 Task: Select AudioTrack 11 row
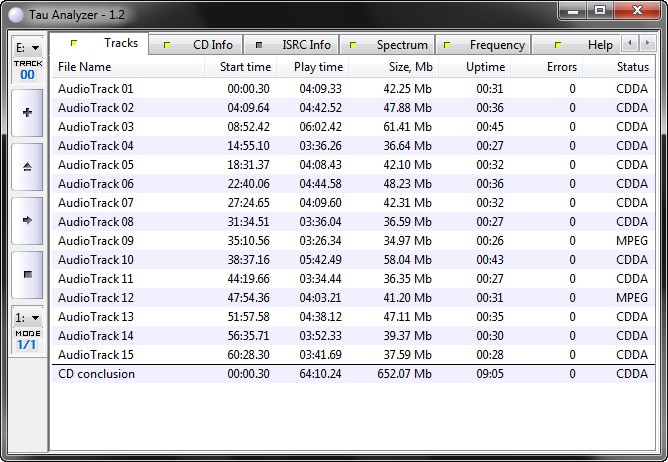353,279
